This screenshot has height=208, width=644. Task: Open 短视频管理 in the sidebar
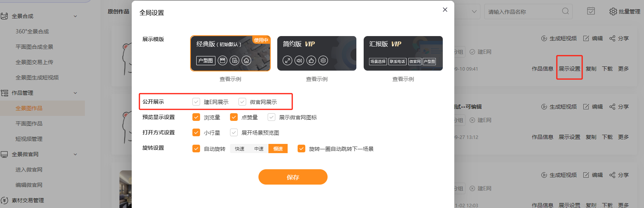(x=29, y=139)
